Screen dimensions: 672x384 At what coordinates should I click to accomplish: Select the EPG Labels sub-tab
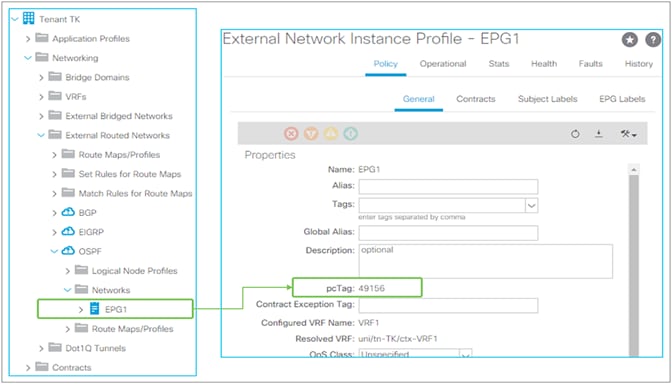tap(622, 99)
